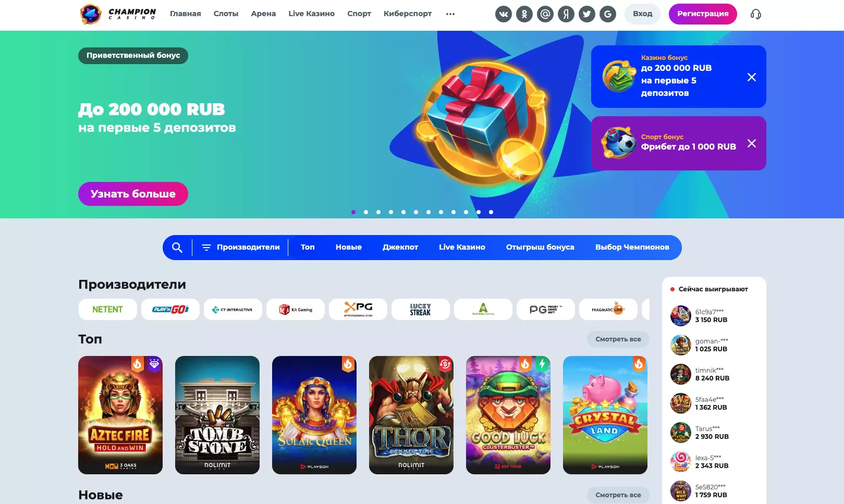The image size is (844, 504).
Task: Select the second banner carousel dot
Action: 366,212
